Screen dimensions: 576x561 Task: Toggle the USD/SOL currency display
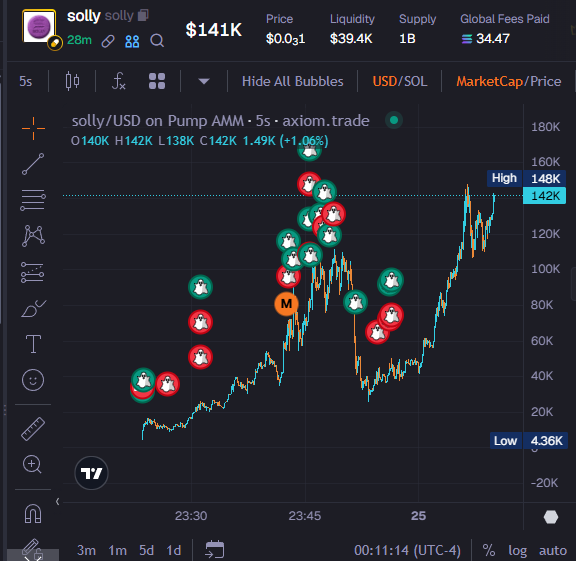400,81
